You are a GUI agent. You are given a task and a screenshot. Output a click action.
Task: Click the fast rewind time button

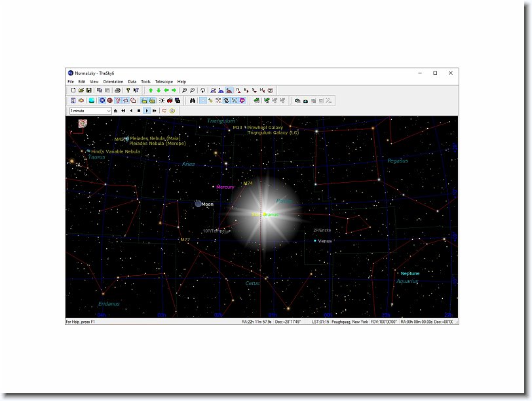pyautogui.click(x=123, y=111)
